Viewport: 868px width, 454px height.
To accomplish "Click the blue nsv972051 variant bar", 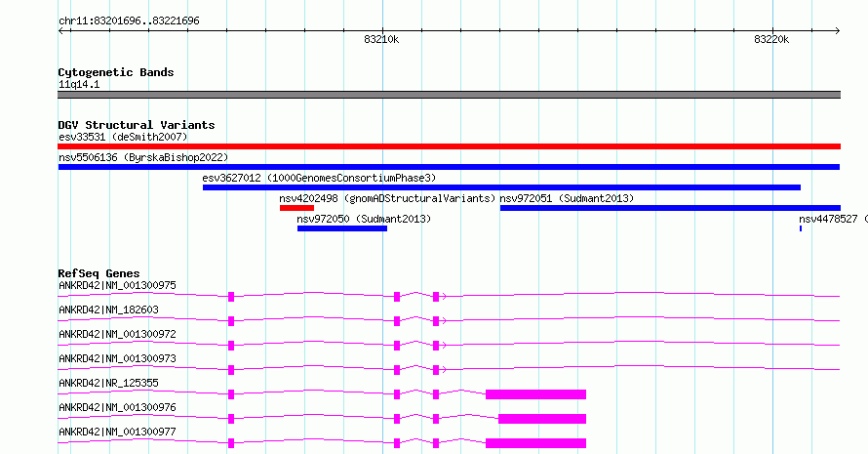I will coord(670,208).
